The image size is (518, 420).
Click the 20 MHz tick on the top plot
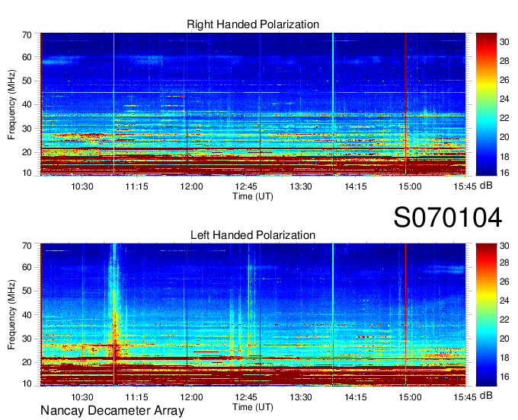click(27, 152)
